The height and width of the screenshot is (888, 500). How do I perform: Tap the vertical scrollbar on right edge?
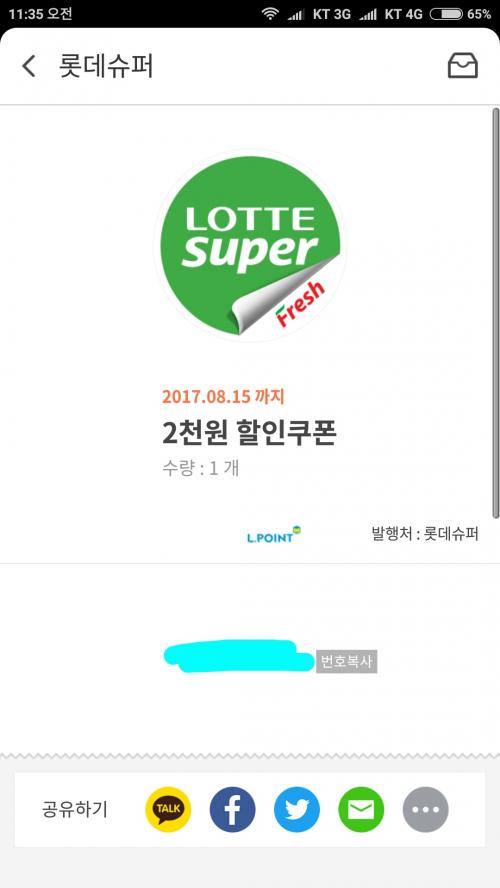[x=495, y=313]
